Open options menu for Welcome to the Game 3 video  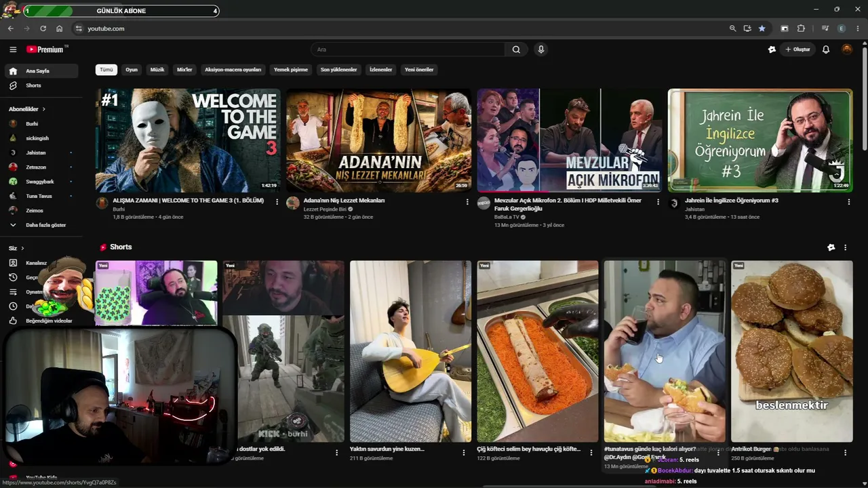click(x=277, y=201)
